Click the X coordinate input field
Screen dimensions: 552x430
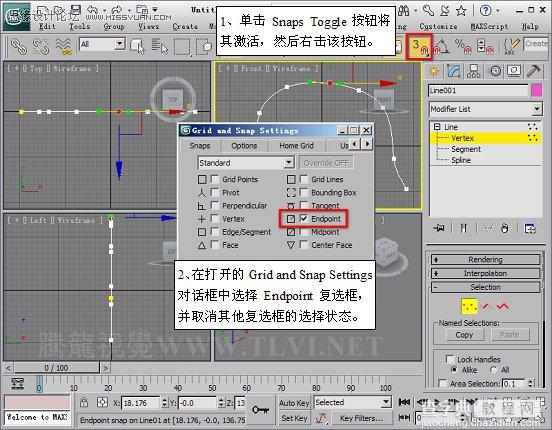[x=140, y=403]
